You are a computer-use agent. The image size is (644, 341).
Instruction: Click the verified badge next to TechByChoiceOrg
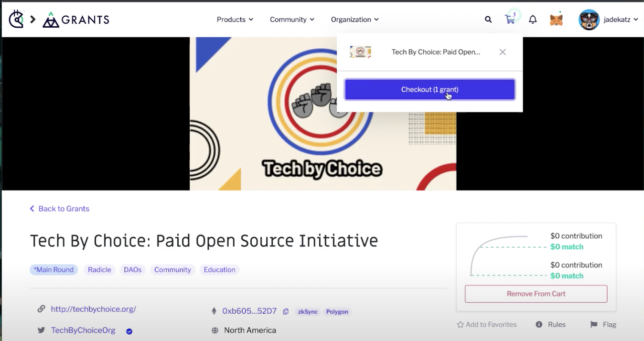[129, 331]
